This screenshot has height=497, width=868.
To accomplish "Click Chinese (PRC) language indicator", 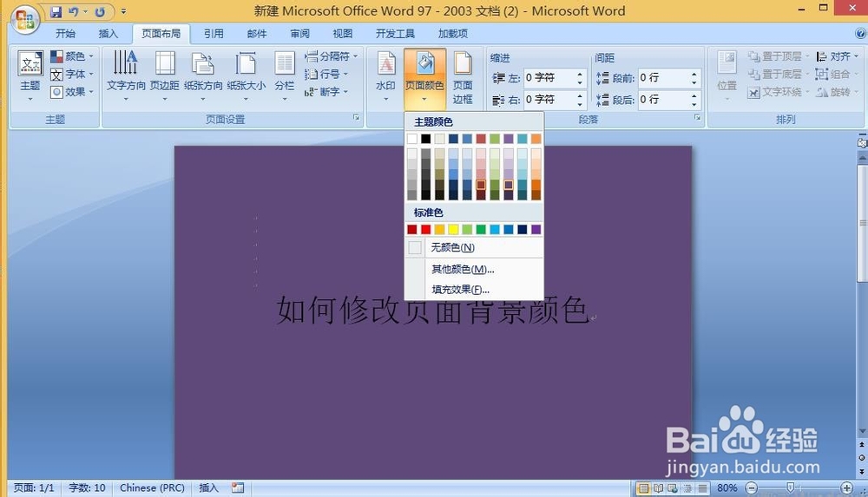I will 152,487.
